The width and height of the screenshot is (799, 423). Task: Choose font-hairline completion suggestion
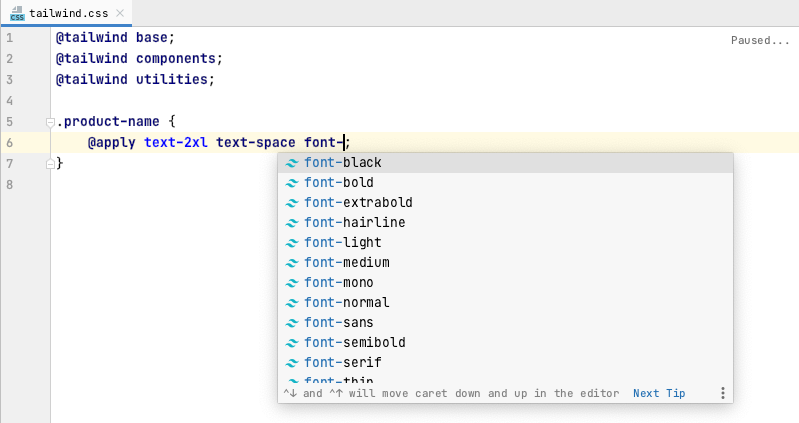coord(505,222)
